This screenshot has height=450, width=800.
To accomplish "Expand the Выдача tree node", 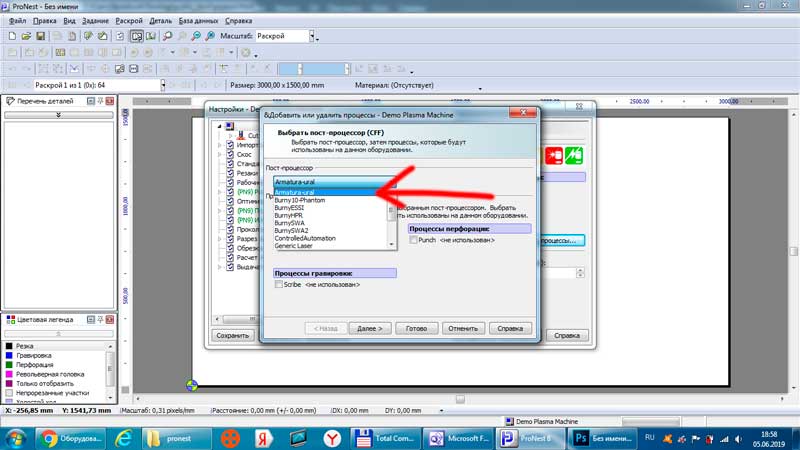I will pyautogui.click(x=220, y=267).
